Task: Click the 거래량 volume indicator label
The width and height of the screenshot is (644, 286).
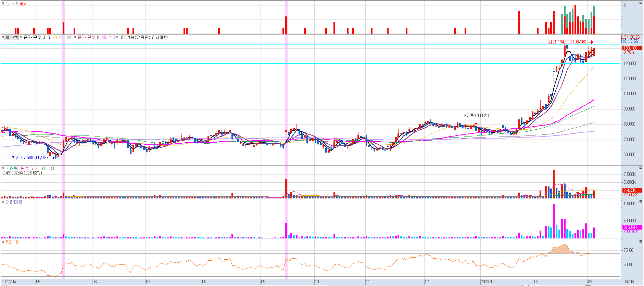Action: [12, 168]
